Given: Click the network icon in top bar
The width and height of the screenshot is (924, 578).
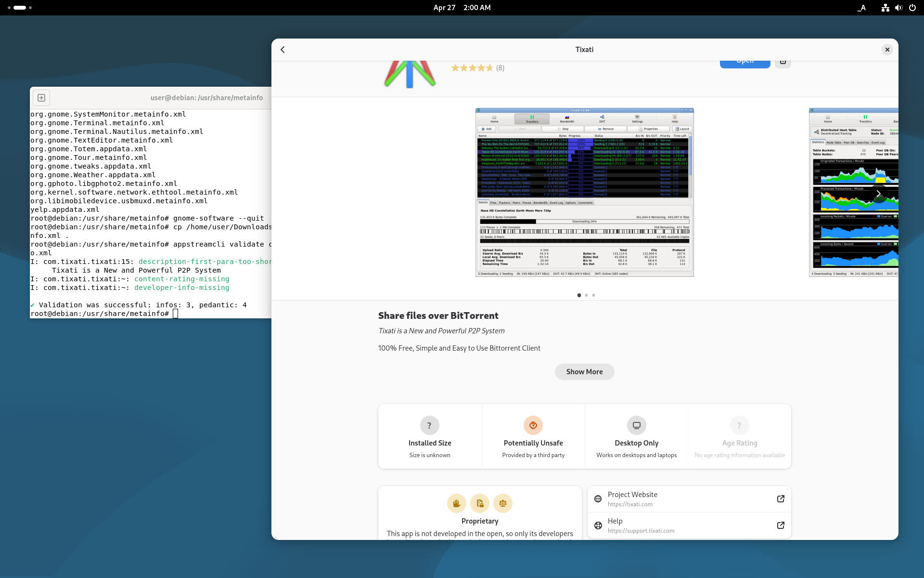Looking at the screenshot, I should click(885, 8).
